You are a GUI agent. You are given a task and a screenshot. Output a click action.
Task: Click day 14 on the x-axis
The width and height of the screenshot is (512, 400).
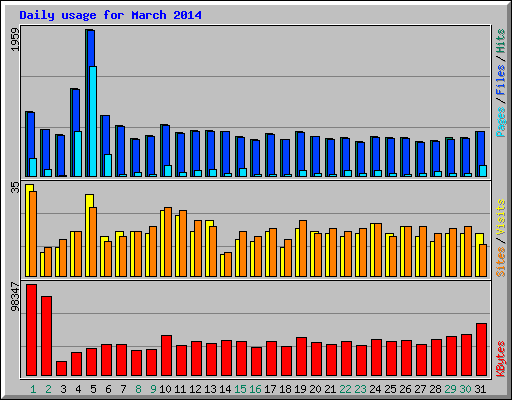[225, 389]
